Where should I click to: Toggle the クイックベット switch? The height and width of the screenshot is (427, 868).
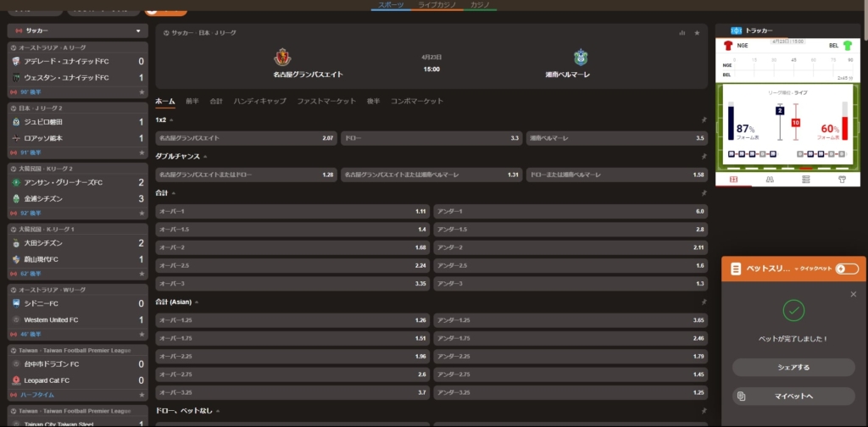tap(847, 269)
